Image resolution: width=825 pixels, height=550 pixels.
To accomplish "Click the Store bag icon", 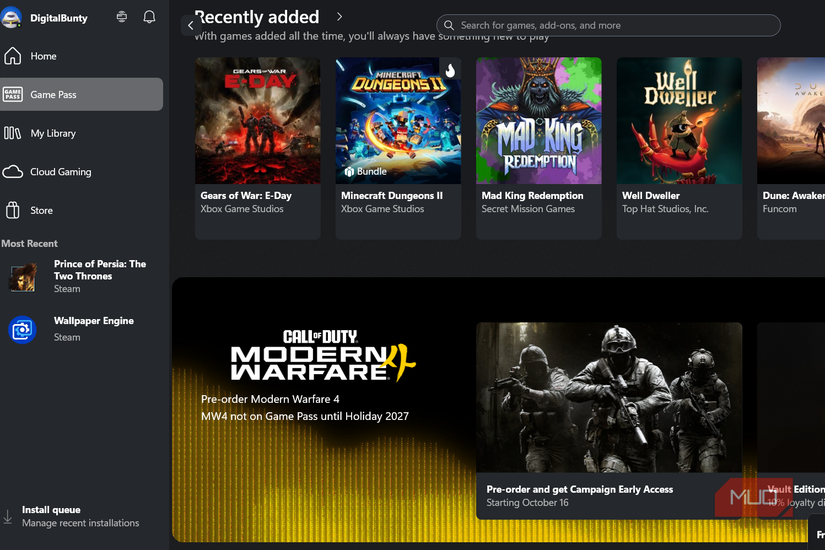I will (13, 211).
